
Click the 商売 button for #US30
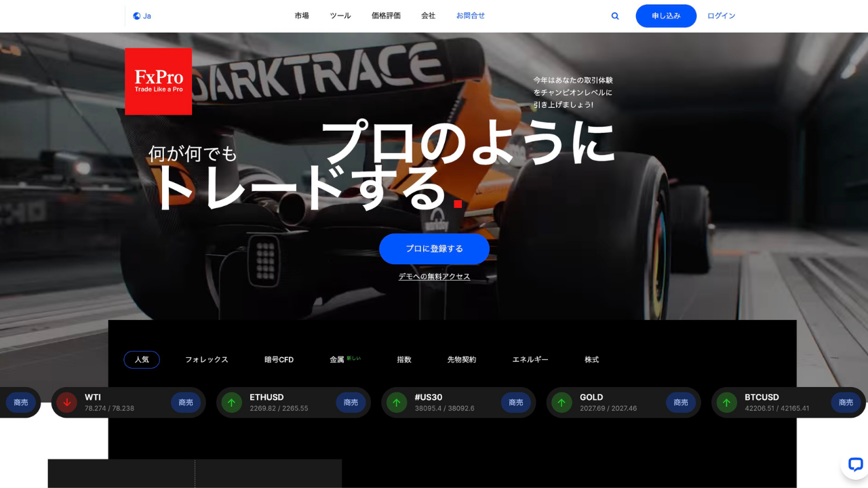[x=516, y=403]
